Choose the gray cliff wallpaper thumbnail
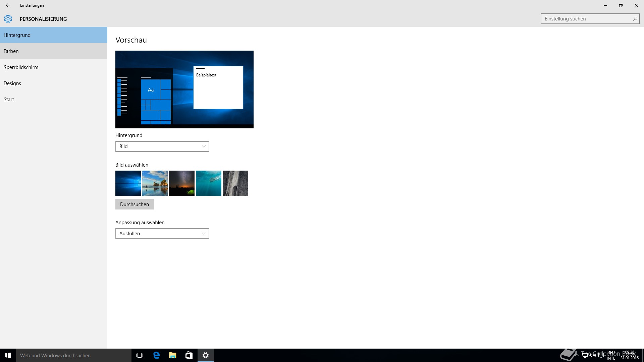The image size is (644, 362). click(x=235, y=183)
